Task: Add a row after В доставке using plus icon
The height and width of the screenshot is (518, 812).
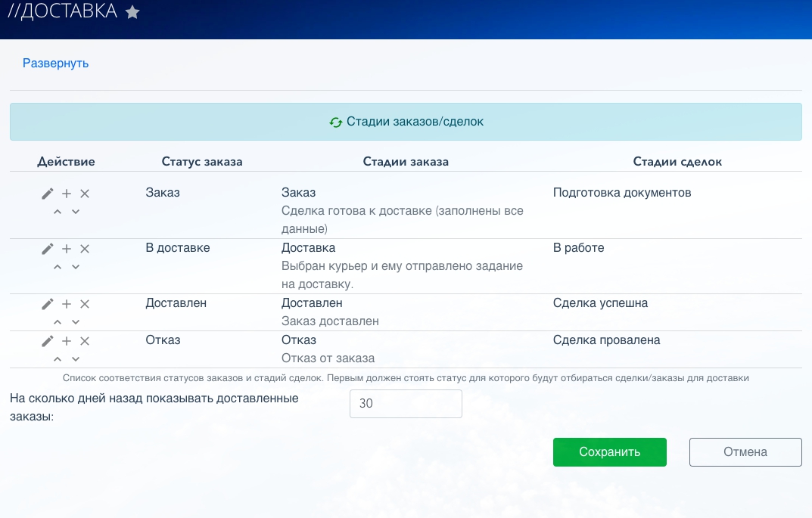Action: [67, 249]
